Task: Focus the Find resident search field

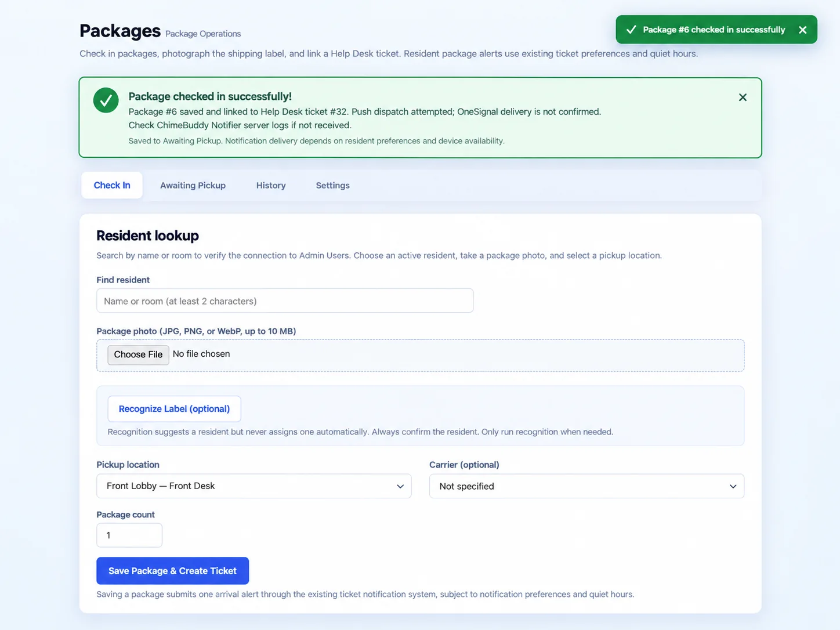Action: coord(285,300)
